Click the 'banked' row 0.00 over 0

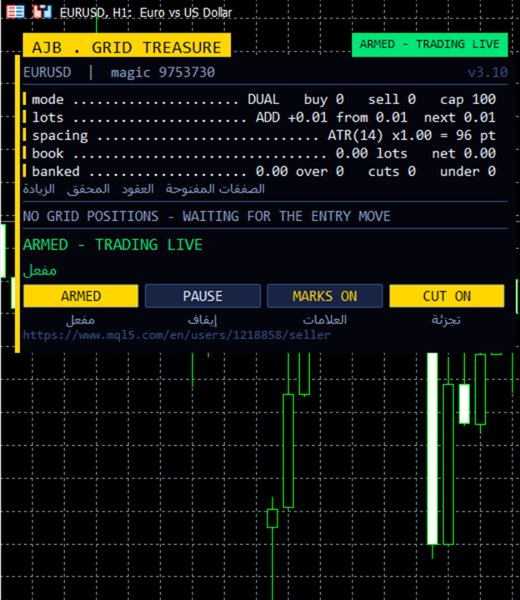click(x=259, y=171)
